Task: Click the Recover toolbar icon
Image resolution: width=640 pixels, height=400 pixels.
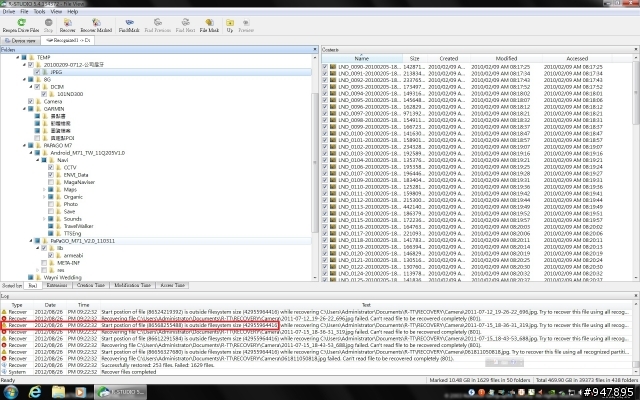Action: click(x=68, y=22)
